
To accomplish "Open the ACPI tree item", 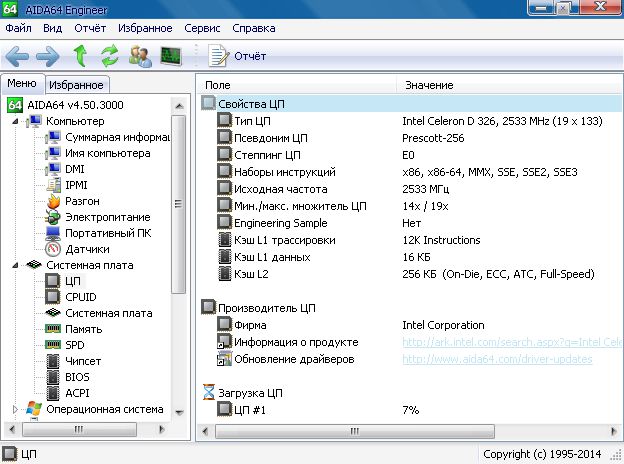I will 77,393.
